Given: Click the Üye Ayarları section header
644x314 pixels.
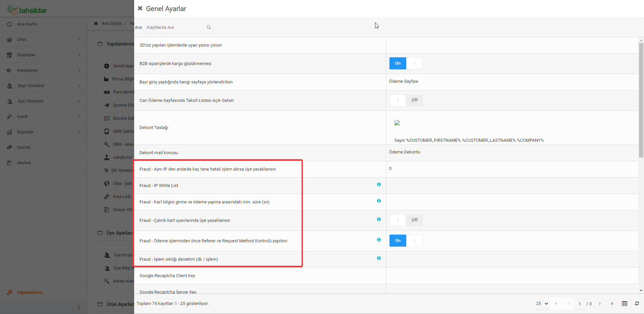Looking at the screenshot, I should pyautogui.click(x=116, y=233).
